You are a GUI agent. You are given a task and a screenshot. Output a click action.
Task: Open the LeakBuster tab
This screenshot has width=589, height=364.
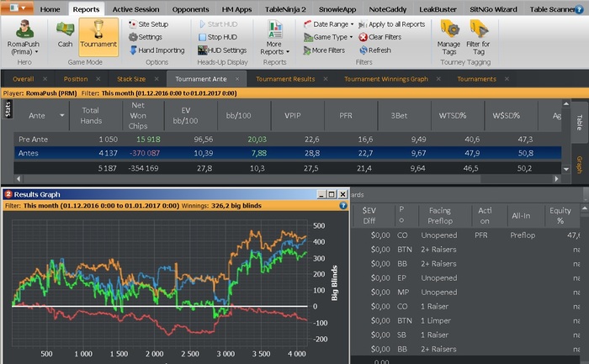438,9
